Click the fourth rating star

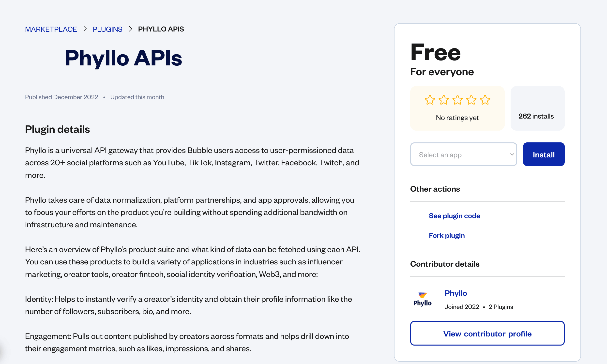click(x=471, y=100)
